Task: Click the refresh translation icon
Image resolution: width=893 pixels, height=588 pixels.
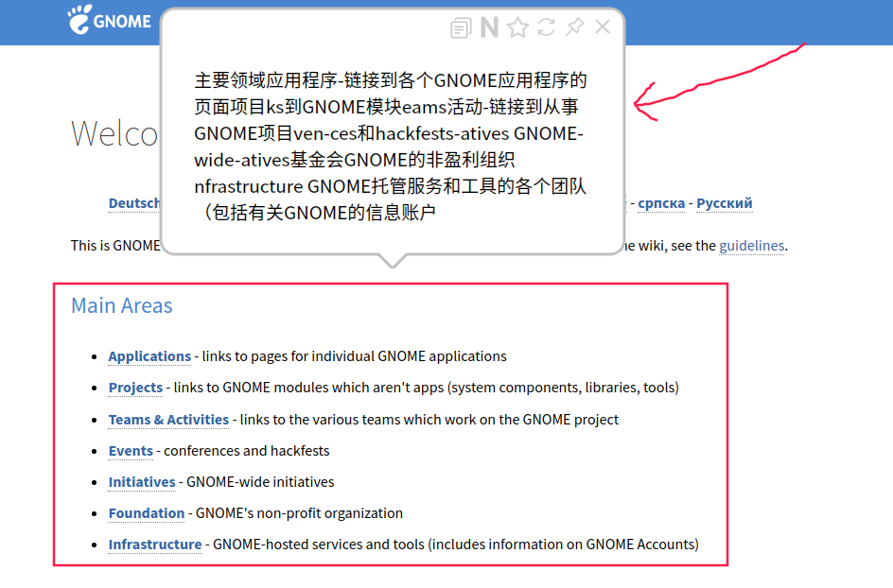Action: click(546, 27)
